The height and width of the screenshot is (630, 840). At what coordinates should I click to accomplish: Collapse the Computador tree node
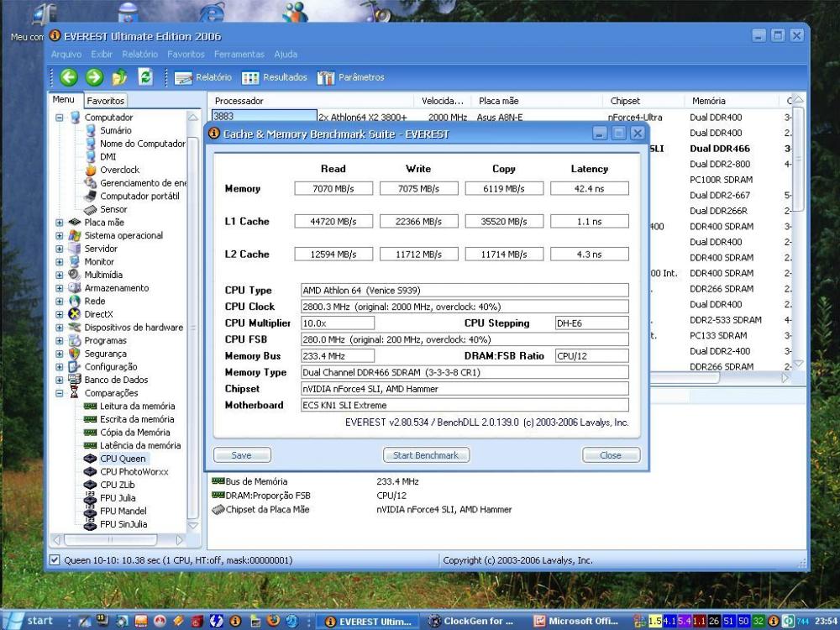pos(60,118)
